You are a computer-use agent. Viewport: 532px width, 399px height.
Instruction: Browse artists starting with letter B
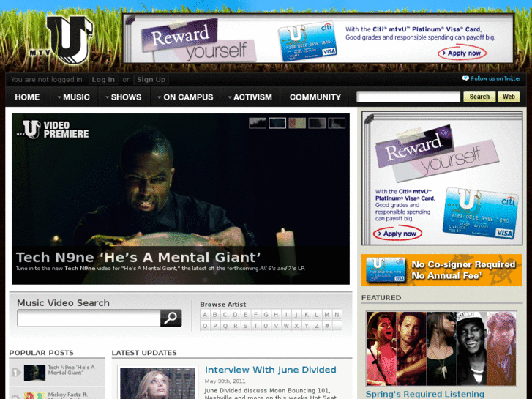(214, 315)
